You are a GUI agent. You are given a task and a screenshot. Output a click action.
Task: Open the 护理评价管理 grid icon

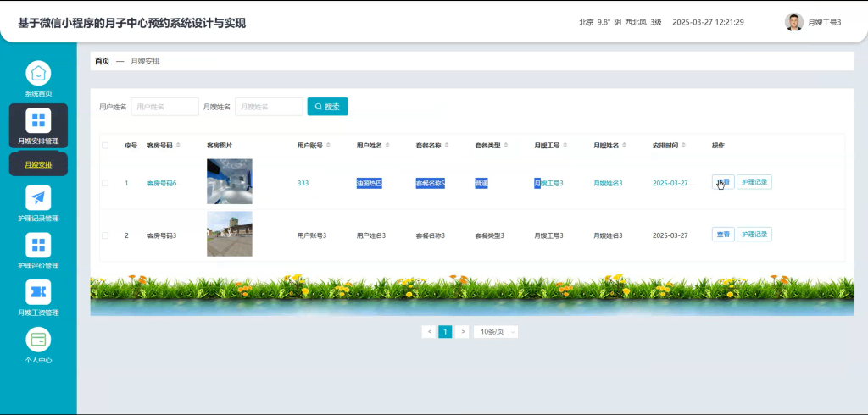pos(38,245)
